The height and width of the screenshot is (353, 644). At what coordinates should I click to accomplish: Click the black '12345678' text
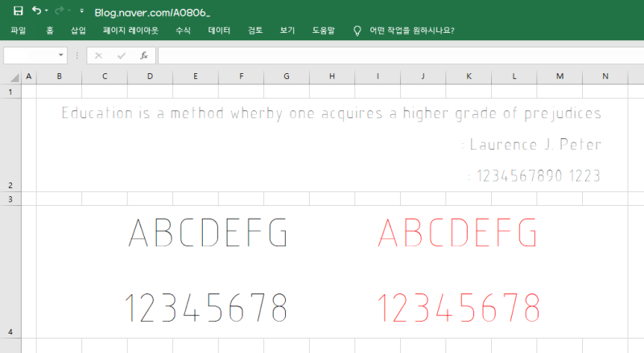206,308
